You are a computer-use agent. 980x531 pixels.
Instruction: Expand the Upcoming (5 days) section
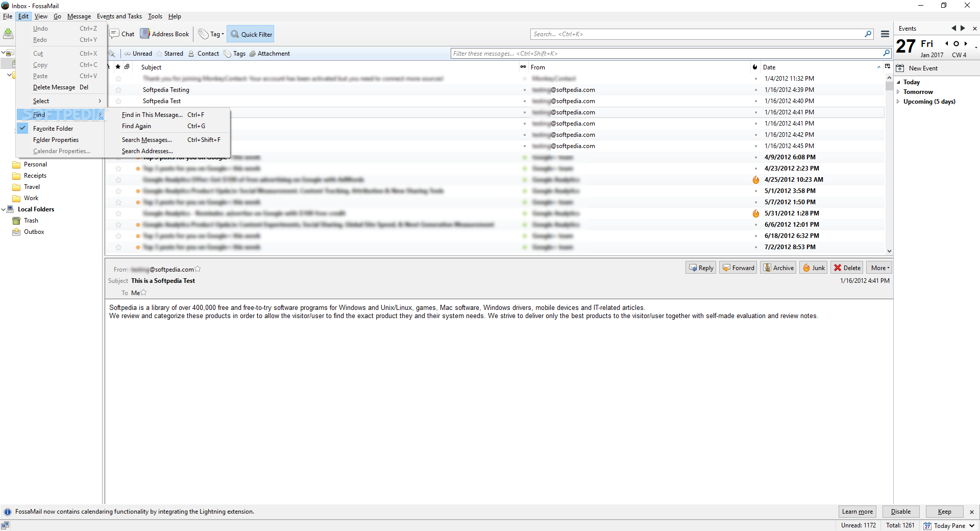tap(898, 102)
